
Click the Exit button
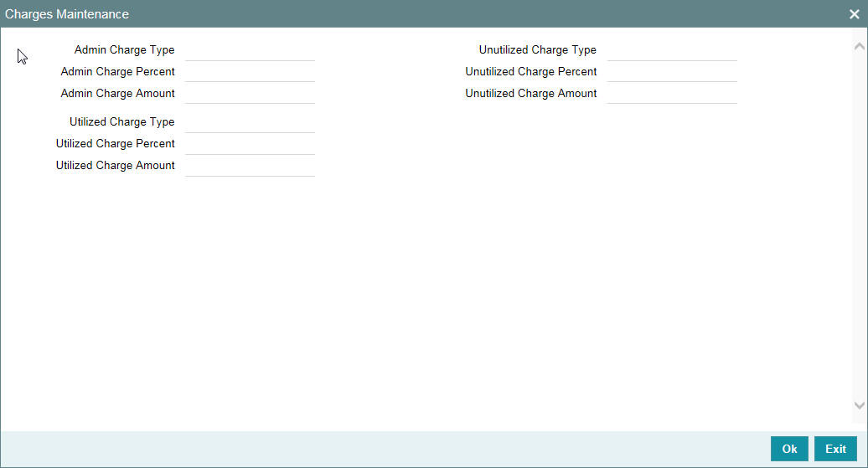[835, 449]
